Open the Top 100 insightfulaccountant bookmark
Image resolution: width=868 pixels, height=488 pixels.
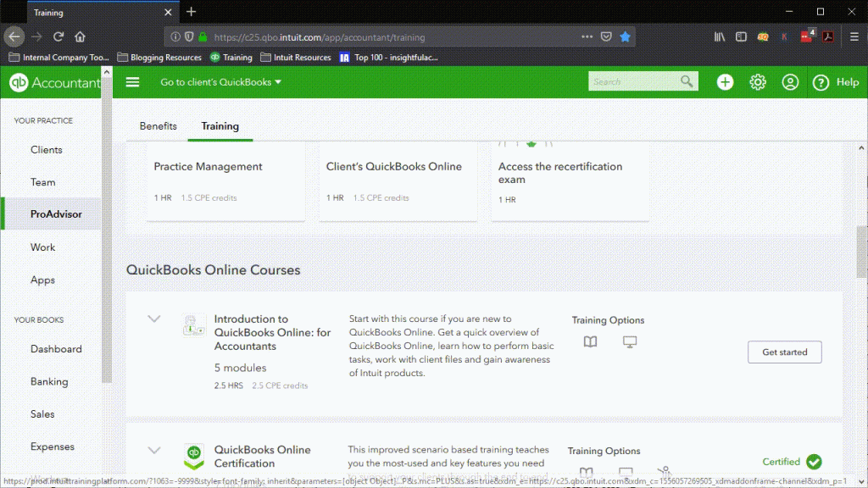[x=388, y=57]
